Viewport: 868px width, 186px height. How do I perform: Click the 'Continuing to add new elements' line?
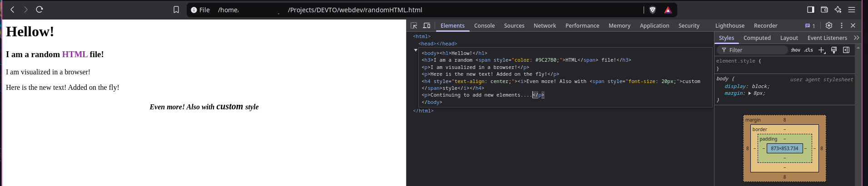(483, 95)
